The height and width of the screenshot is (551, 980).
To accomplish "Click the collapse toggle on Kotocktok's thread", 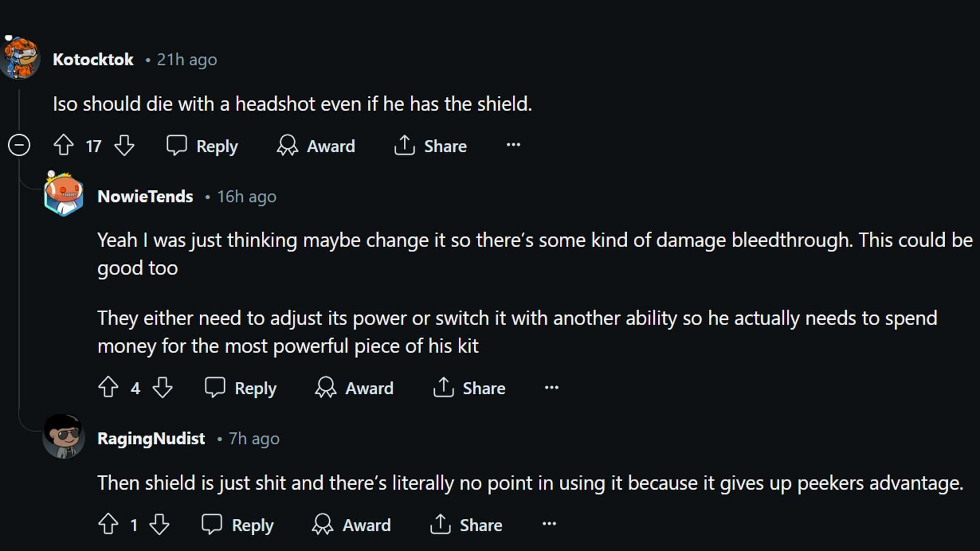I will (20, 146).
